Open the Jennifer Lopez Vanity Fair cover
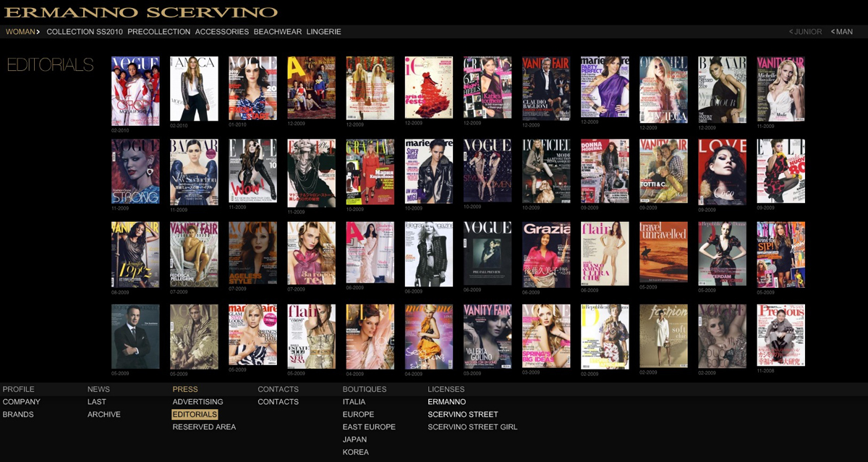This screenshot has height=462, width=868. pos(135,254)
